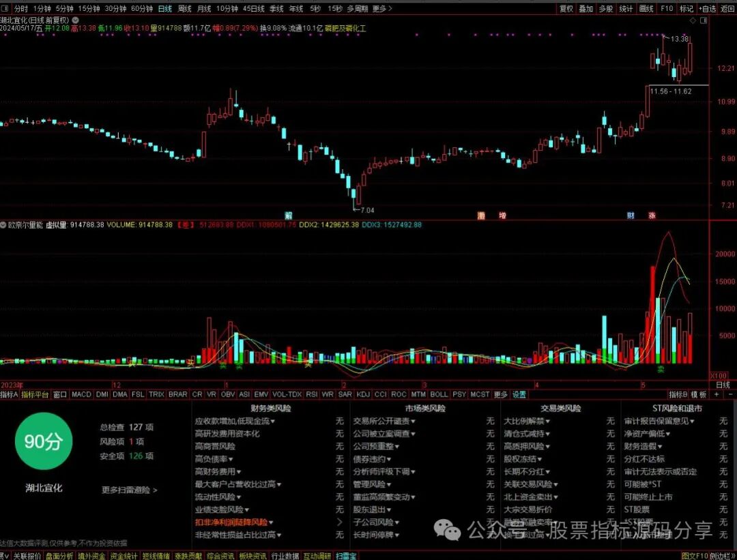This screenshot has height=560, width=737.
Task: Open the 行业数据 bottom tab
Action: pyautogui.click(x=285, y=556)
